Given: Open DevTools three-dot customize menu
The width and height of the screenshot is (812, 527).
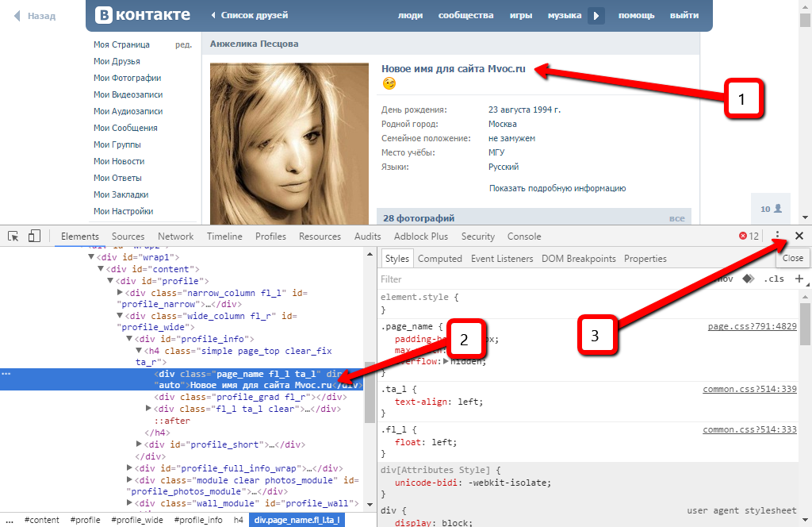Looking at the screenshot, I should 778,236.
